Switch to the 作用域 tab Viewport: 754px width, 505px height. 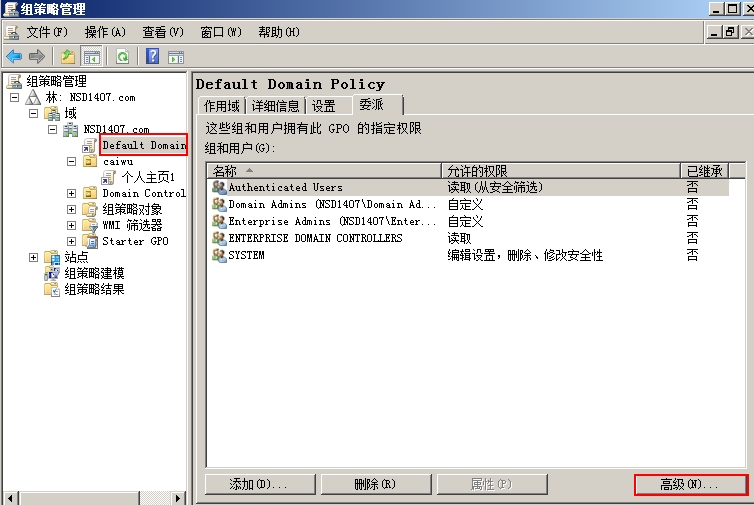(x=222, y=106)
